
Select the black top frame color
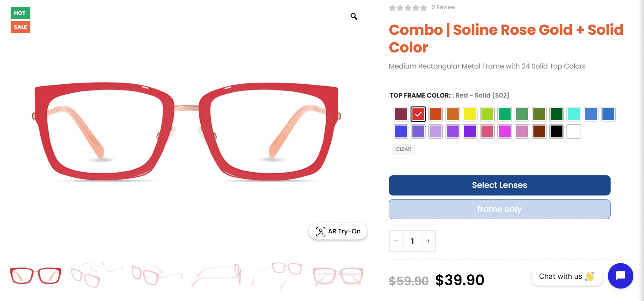(556, 131)
